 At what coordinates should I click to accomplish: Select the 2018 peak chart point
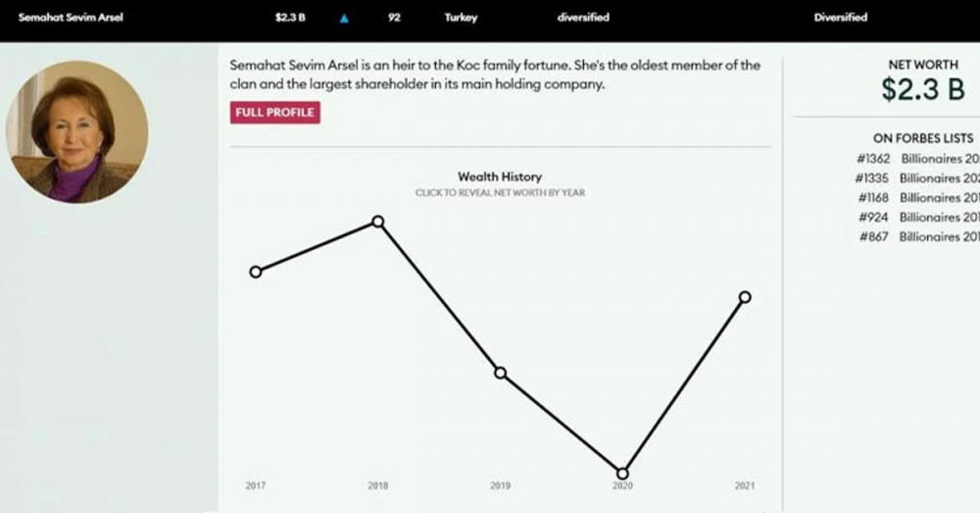(x=377, y=222)
